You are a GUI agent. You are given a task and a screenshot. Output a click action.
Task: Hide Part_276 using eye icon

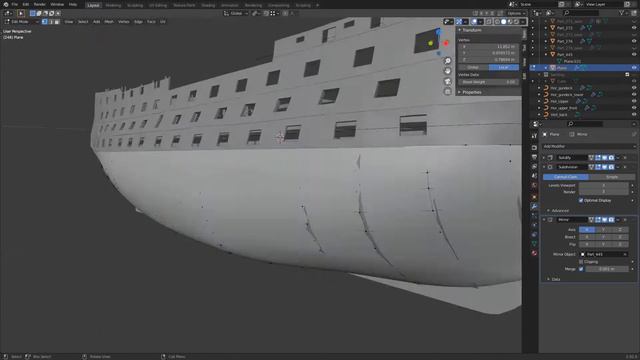pos(634,41)
